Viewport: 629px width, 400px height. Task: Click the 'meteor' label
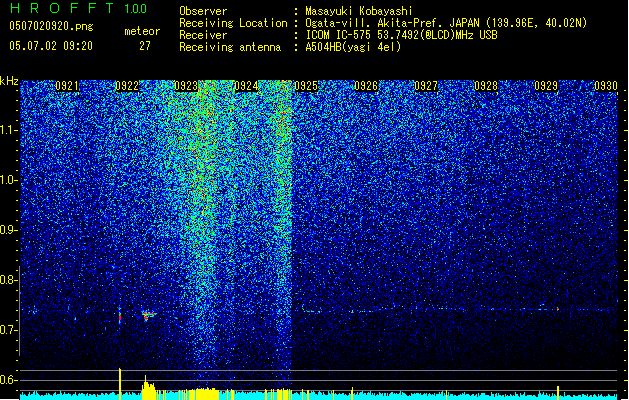click(x=142, y=31)
